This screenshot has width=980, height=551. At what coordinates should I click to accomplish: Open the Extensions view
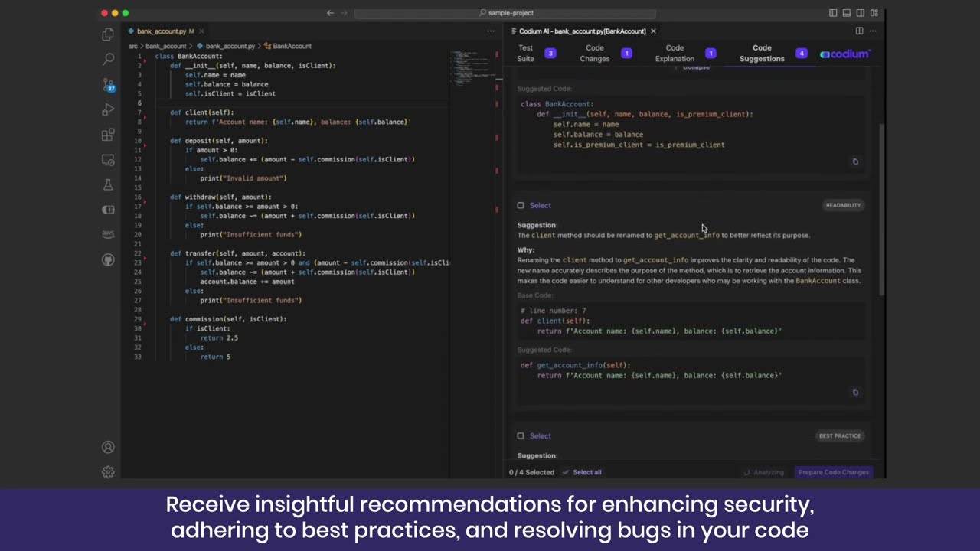108,135
